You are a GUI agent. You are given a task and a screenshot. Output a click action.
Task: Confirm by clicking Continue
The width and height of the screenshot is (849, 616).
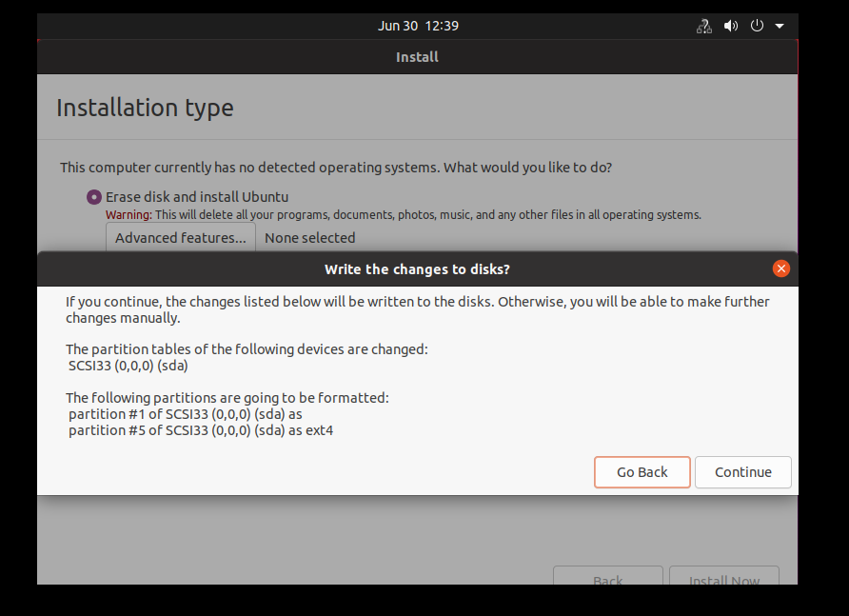[742, 472]
